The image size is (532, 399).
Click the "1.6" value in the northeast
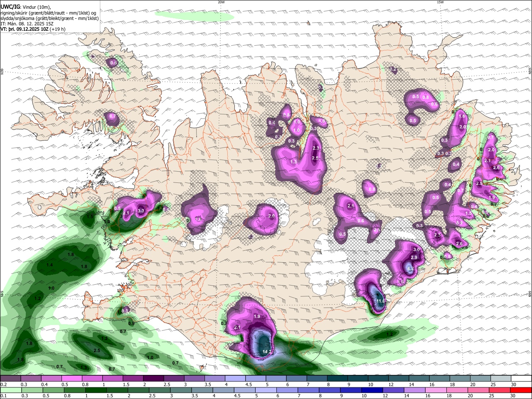[x=462, y=116]
